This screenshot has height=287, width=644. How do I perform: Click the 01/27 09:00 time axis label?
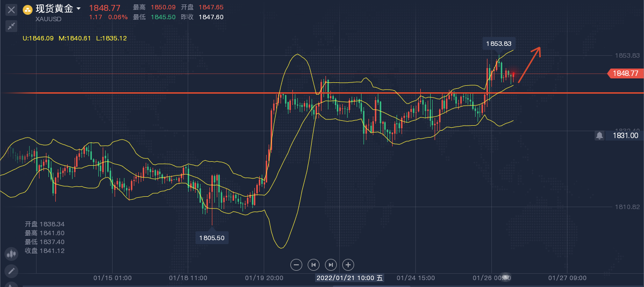567,278
